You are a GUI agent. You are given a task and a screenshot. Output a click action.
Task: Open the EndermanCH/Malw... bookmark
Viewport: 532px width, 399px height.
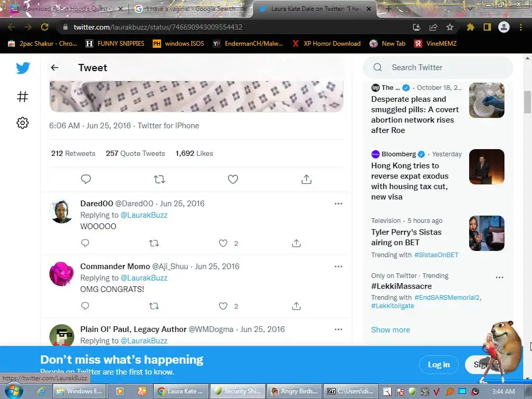(248, 44)
